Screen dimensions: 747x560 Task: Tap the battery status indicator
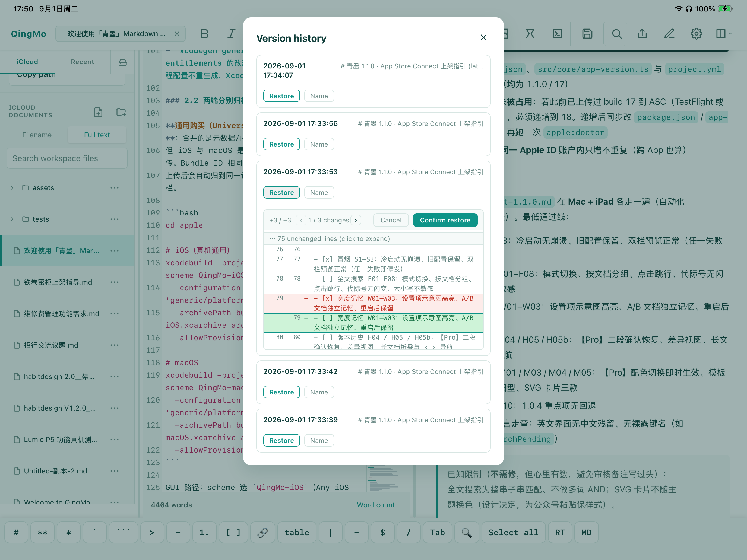click(725, 9)
